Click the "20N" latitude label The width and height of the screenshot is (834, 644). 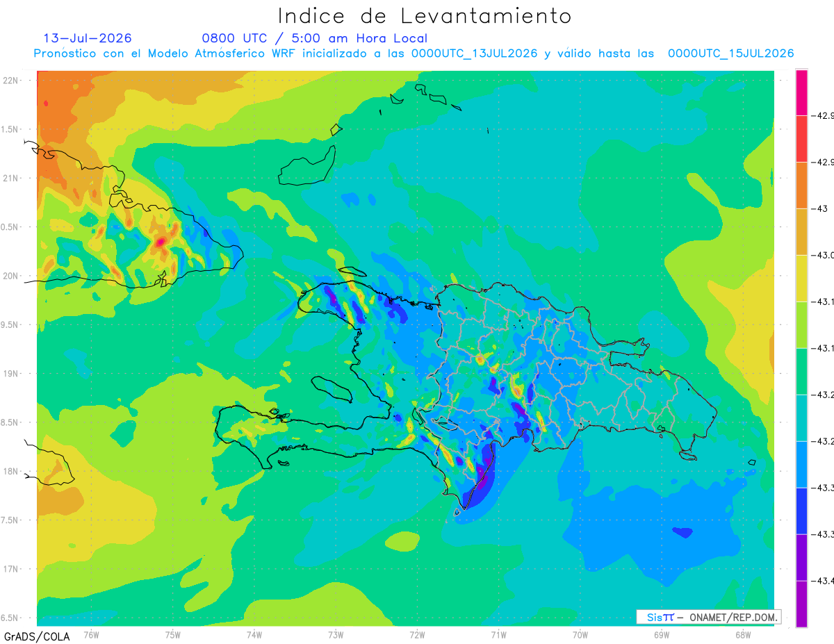(10, 276)
